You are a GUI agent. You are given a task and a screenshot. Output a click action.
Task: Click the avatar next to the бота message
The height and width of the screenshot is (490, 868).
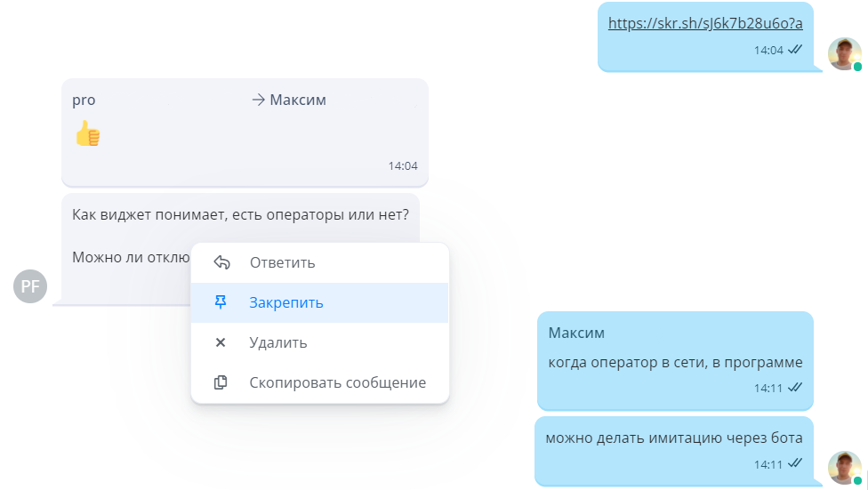[844, 467]
